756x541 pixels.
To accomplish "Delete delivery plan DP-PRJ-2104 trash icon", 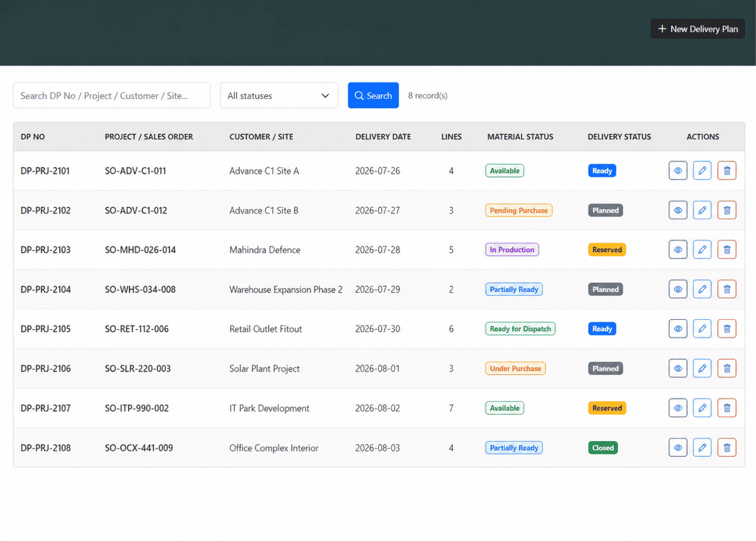I will point(727,289).
